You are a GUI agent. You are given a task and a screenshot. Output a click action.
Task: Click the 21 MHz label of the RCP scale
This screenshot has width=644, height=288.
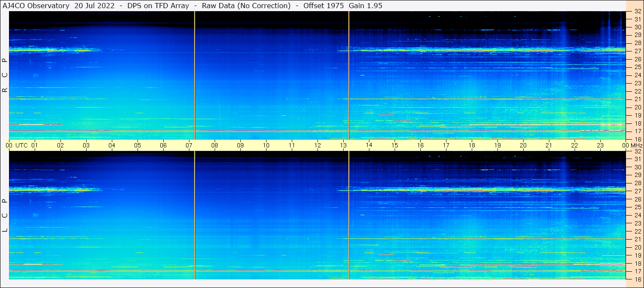(x=638, y=99)
